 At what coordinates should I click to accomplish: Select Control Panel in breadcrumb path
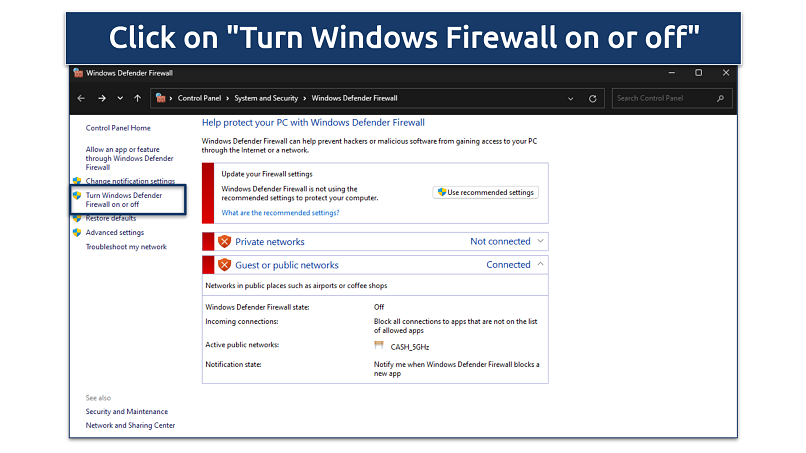[x=201, y=98]
